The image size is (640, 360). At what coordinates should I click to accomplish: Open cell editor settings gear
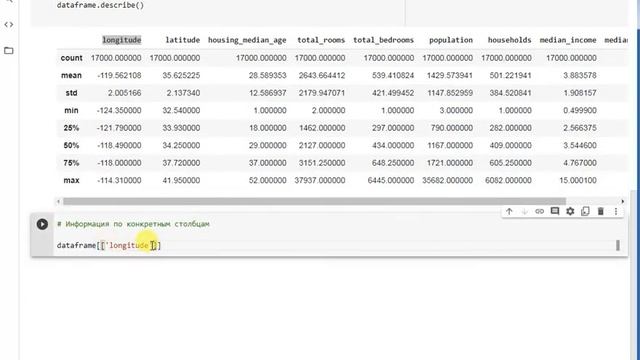570,211
